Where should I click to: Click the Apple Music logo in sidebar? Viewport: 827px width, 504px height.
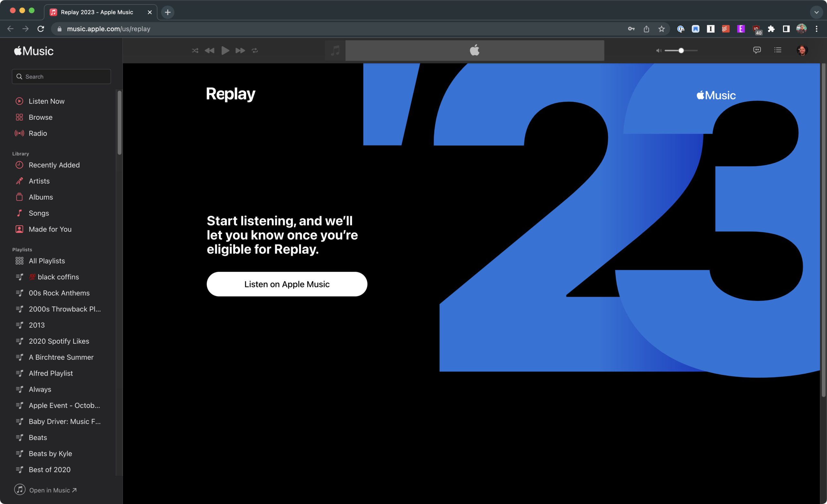[34, 51]
